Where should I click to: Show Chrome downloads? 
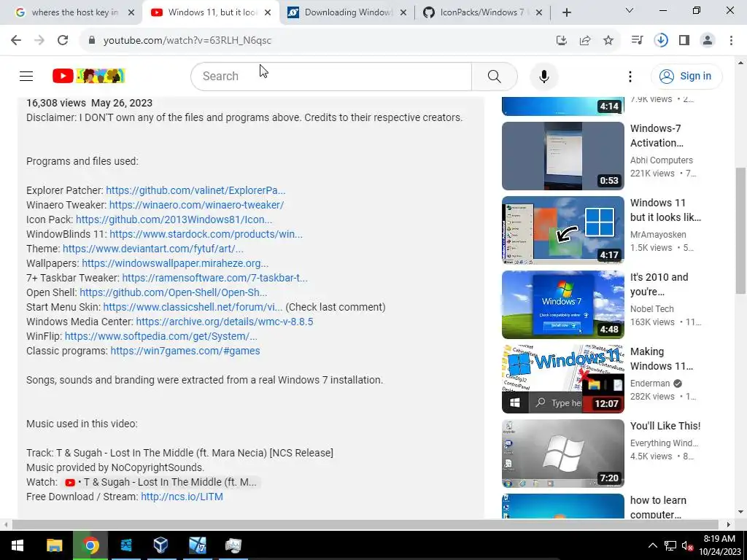coord(661,41)
